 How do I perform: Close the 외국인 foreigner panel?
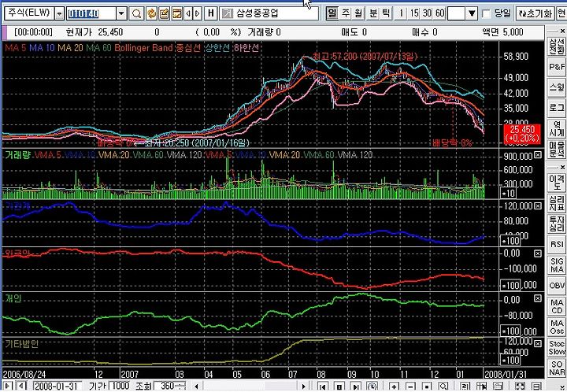pos(538,253)
